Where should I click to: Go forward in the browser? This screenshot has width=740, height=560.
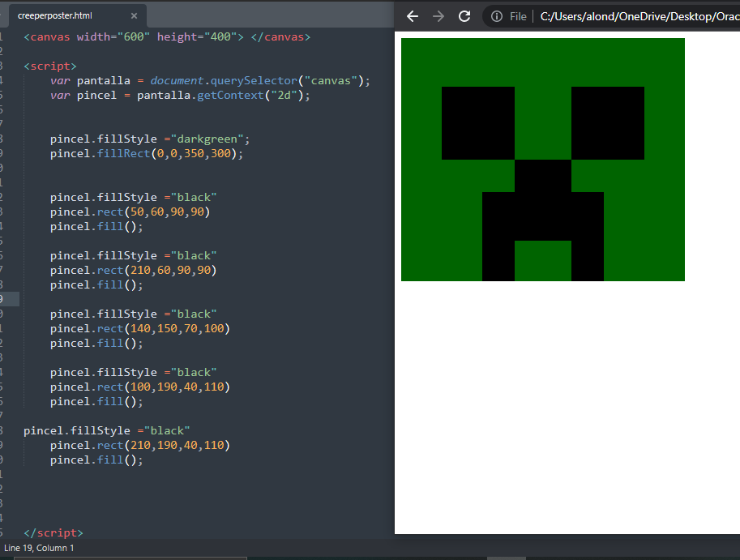tap(438, 16)
